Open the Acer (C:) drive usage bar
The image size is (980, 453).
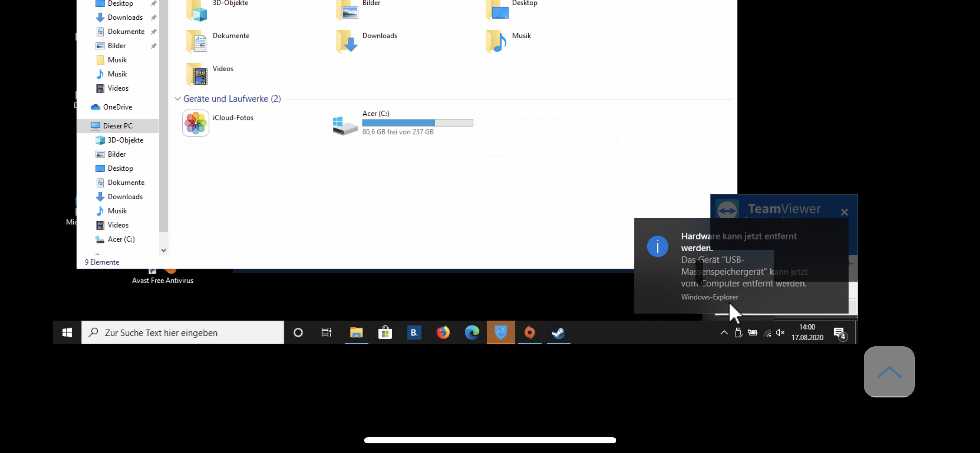point(417,123)
